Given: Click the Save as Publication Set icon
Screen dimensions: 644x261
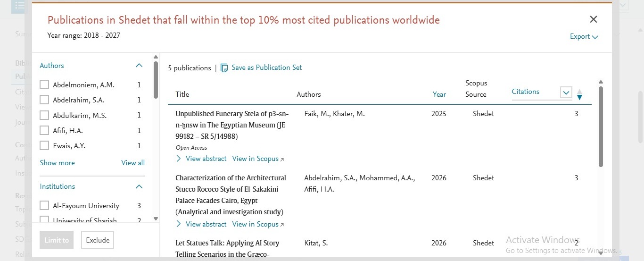Looking at the screenshot, I should point(224,68).
